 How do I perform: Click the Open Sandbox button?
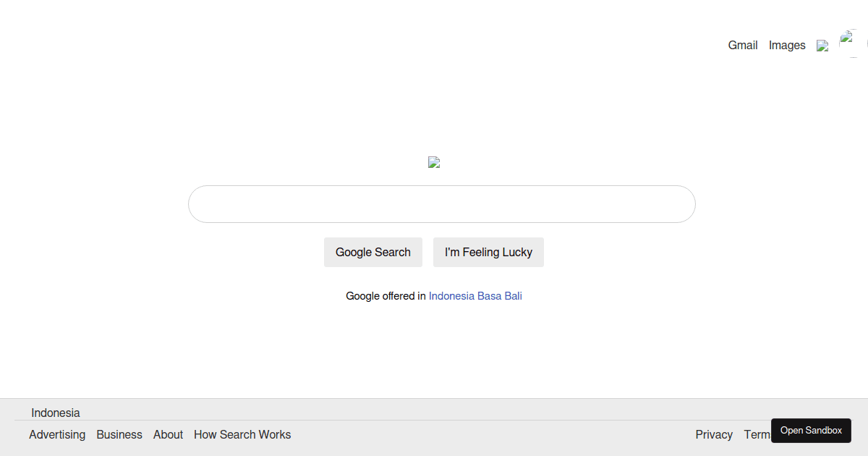point(811,430)
